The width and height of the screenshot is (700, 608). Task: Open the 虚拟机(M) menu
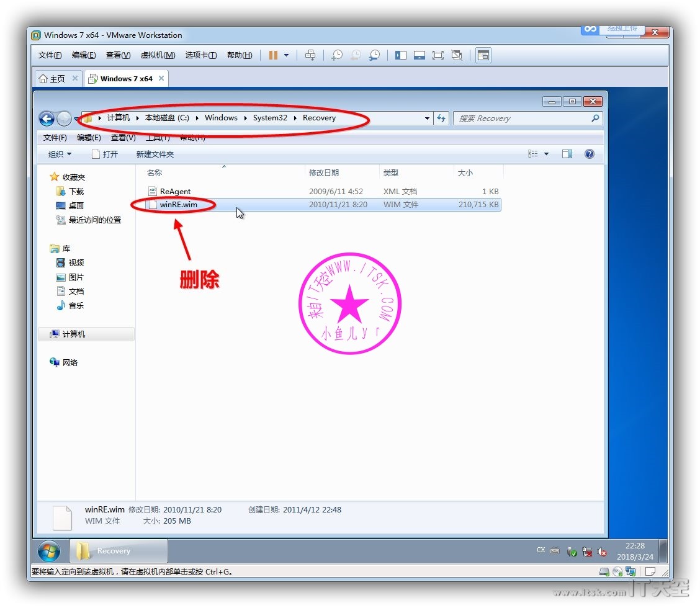(x=158, y=55)
